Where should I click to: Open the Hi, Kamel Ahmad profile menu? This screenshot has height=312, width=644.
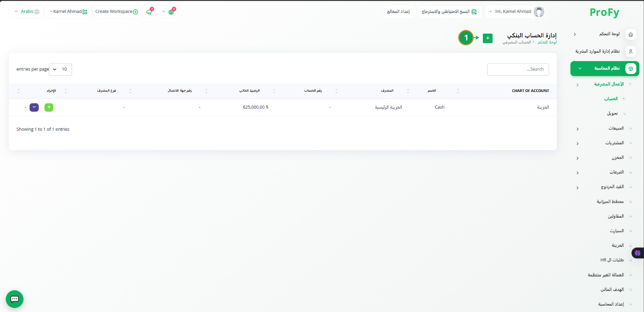coord(515,11)
